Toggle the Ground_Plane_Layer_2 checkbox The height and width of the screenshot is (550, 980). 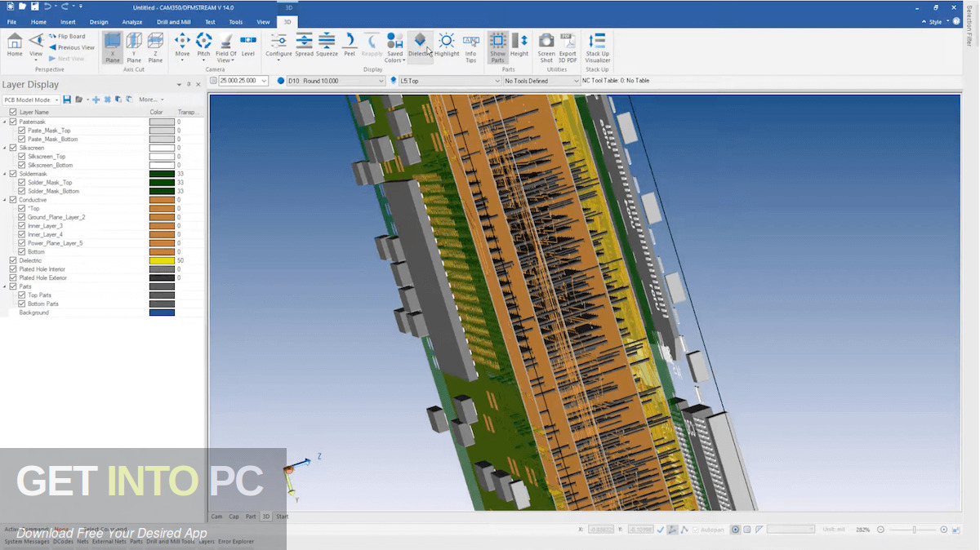click(x=22, y=217)
